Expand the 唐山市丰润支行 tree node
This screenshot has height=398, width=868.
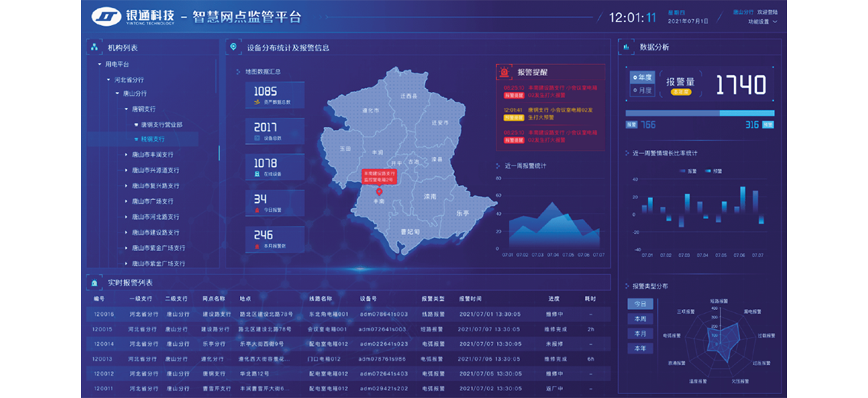pos(127,155)
